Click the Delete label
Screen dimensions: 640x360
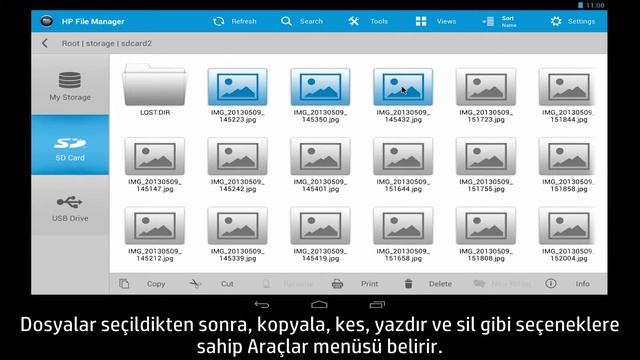pos(440,284)
